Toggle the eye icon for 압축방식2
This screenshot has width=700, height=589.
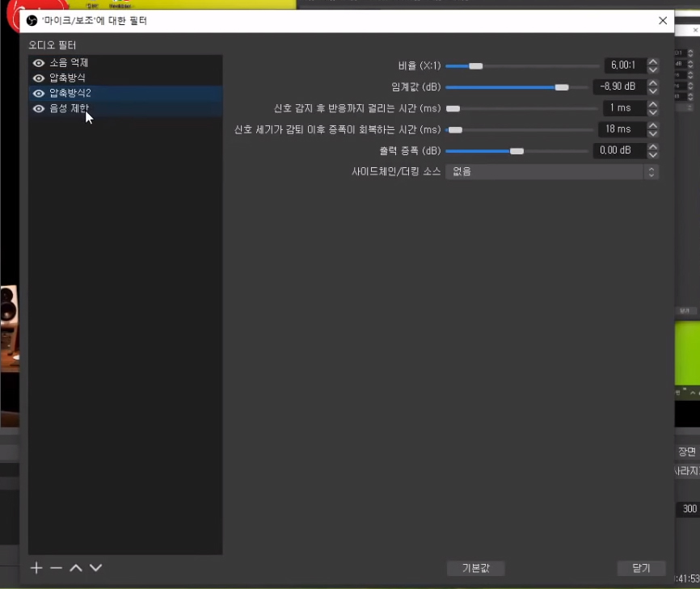coord(38,94)
